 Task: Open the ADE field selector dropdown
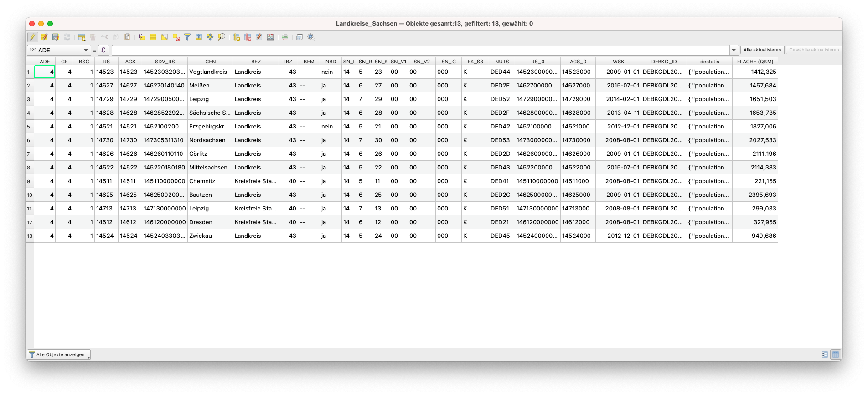tap(59, 50)
